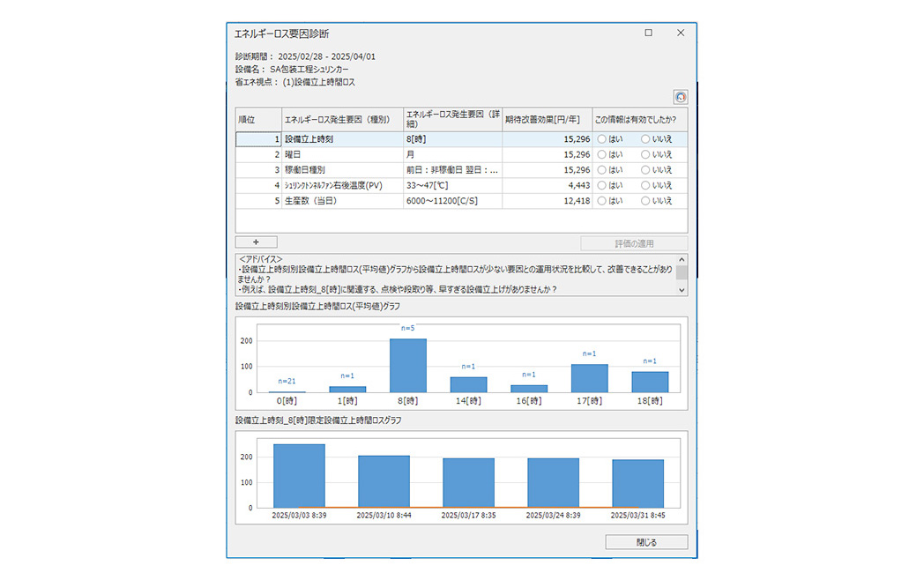Click the 2025/03/24 8:39 bar
This screenshot has height=580, width=924.
pos(554,483)
